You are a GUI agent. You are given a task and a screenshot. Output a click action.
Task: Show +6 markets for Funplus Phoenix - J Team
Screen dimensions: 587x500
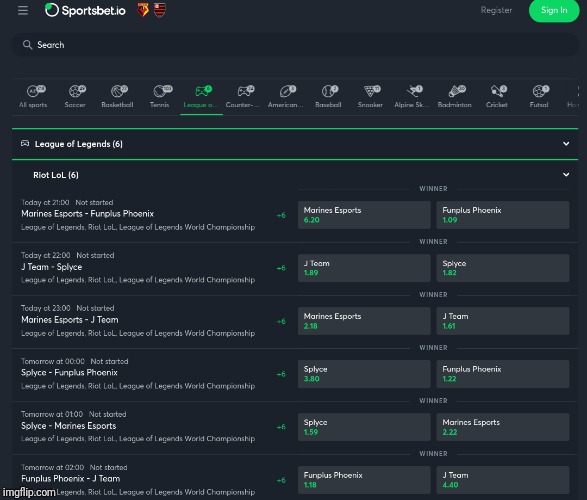281,480
